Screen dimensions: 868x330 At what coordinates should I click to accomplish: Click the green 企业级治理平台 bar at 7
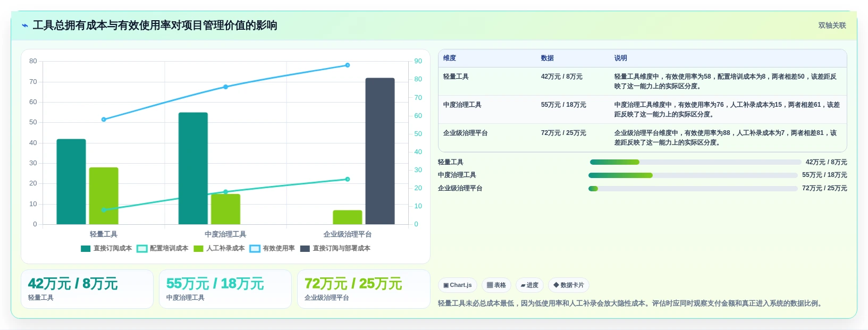pos(348,217)
